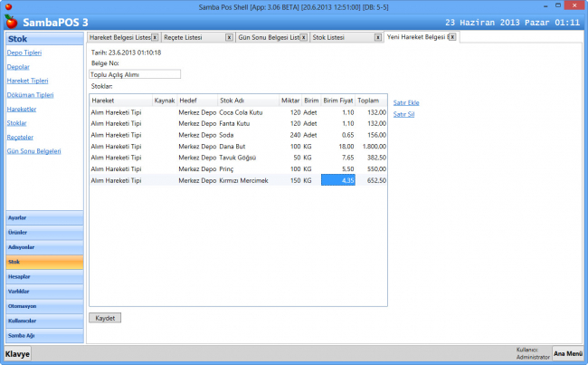This screenshot has height=365, width=588.
Task: Close the Reçete Listesi tab
Action: 228,37
